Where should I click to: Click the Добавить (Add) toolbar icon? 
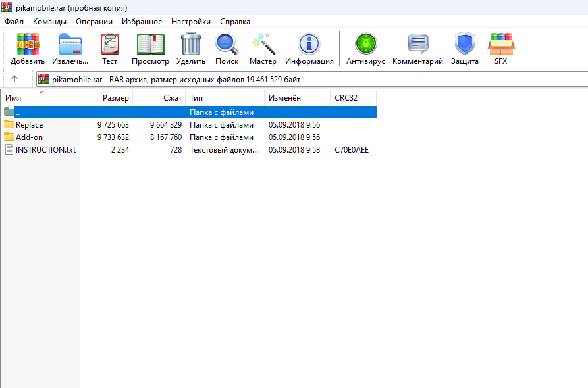pos(28,44)
